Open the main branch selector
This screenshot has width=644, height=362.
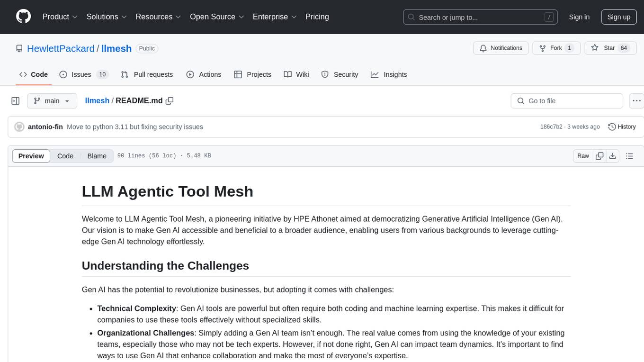[52, 101]
